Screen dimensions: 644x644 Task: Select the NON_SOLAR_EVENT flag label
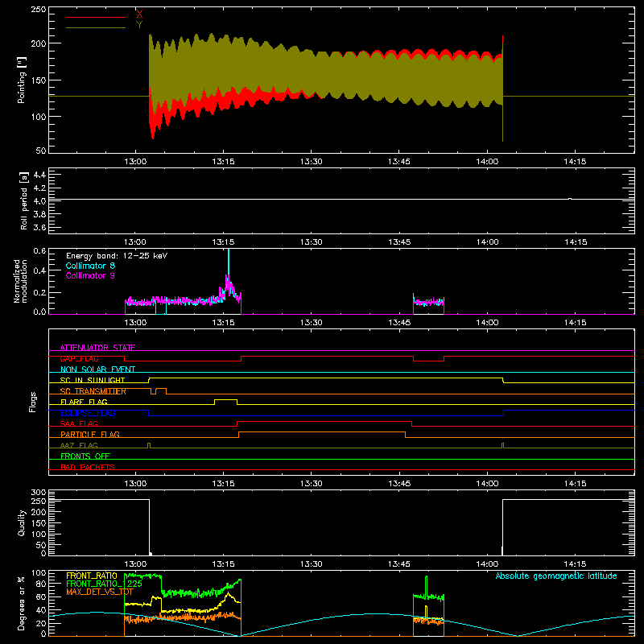[x=97, y=369]
